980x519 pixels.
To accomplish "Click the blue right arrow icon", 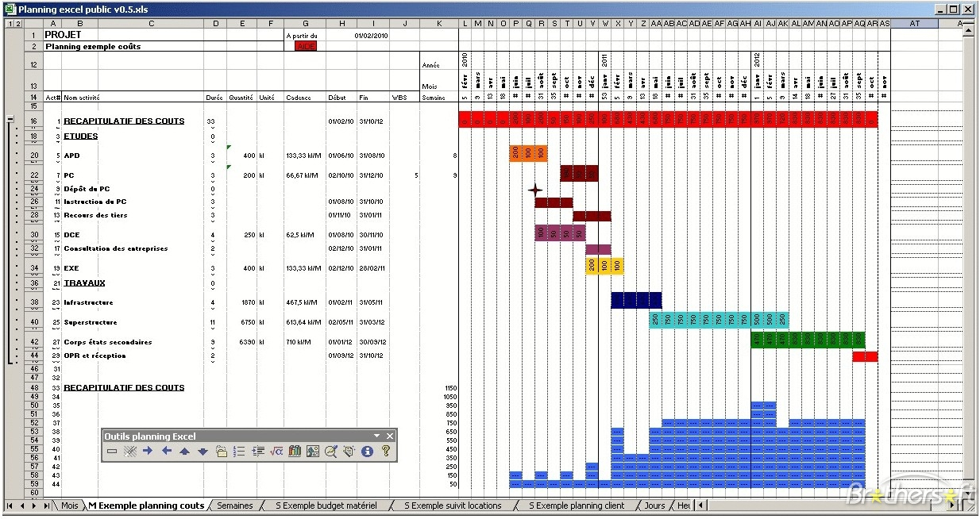I will [148, 452].
